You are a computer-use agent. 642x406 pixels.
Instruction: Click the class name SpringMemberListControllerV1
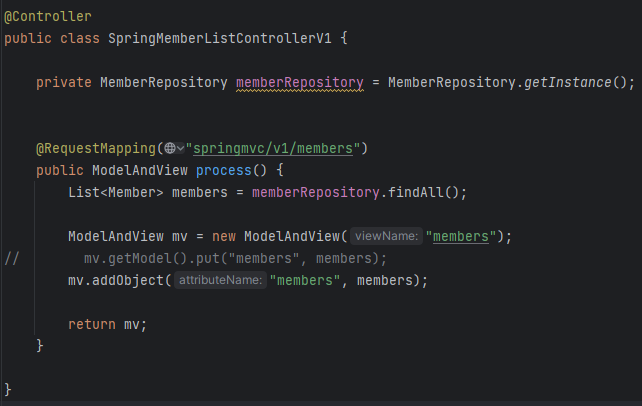[219, 38]
